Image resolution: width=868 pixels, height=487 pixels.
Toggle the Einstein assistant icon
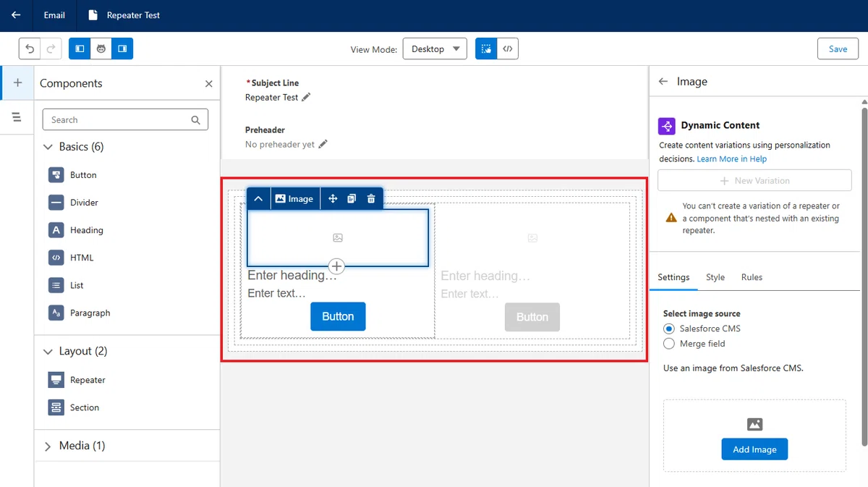click(x=101, y=48)
